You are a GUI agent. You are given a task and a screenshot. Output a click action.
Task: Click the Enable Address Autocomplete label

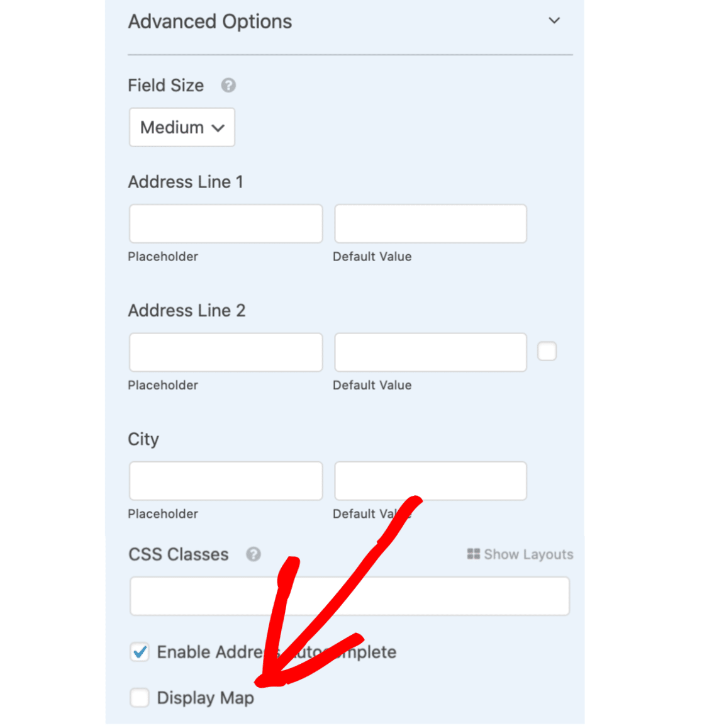click(277, 652)
